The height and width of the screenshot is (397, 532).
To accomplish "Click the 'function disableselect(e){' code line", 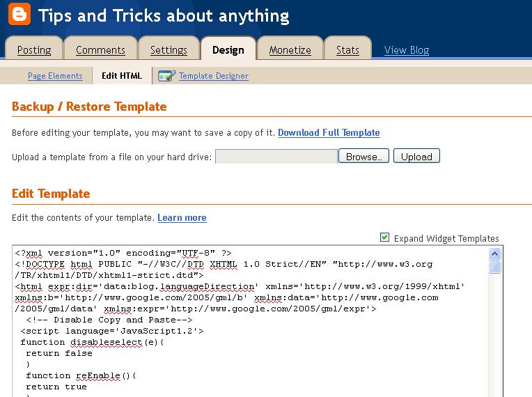I will [92, 342].
